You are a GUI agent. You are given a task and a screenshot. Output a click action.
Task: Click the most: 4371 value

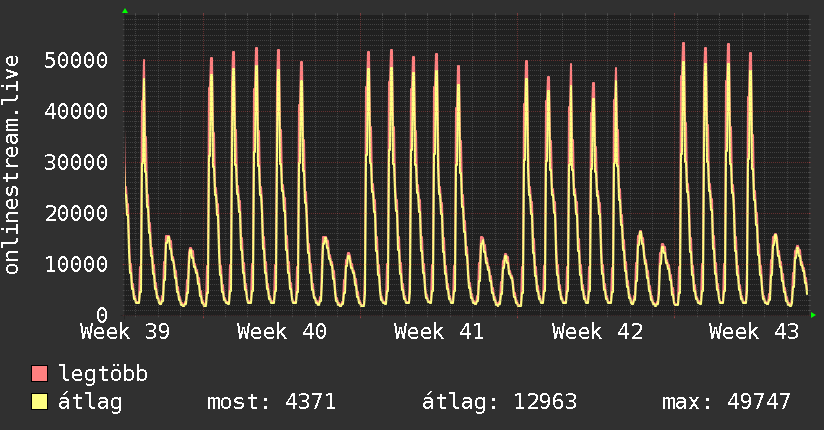point(271,402)
